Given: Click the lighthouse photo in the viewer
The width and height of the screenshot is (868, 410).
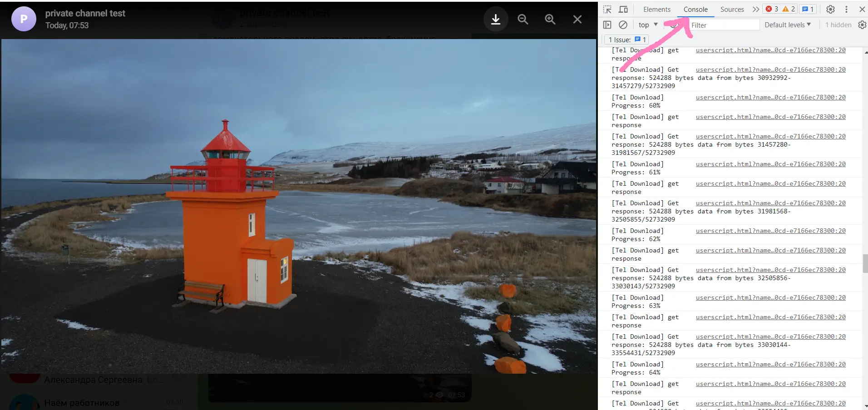Looking at the screenshot, I should click(x=298, y=206).
